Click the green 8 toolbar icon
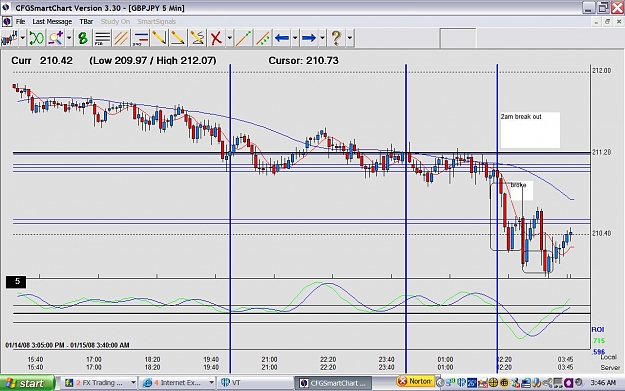This screenshot has width=625, height=391. 83,38
